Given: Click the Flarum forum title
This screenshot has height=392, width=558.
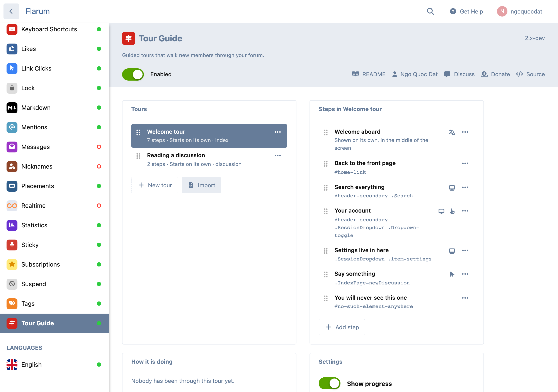Looking at the screenshot, I should (38, 11).
